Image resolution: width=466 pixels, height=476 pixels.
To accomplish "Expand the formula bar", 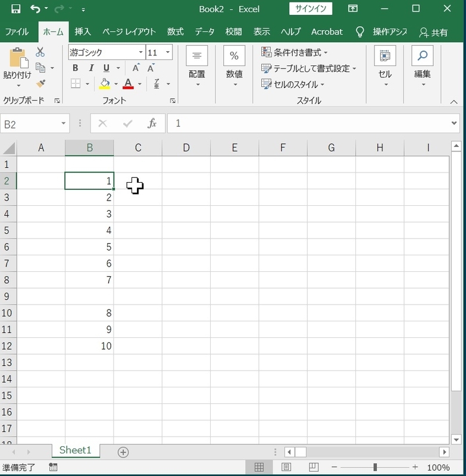I will point(454,123).
